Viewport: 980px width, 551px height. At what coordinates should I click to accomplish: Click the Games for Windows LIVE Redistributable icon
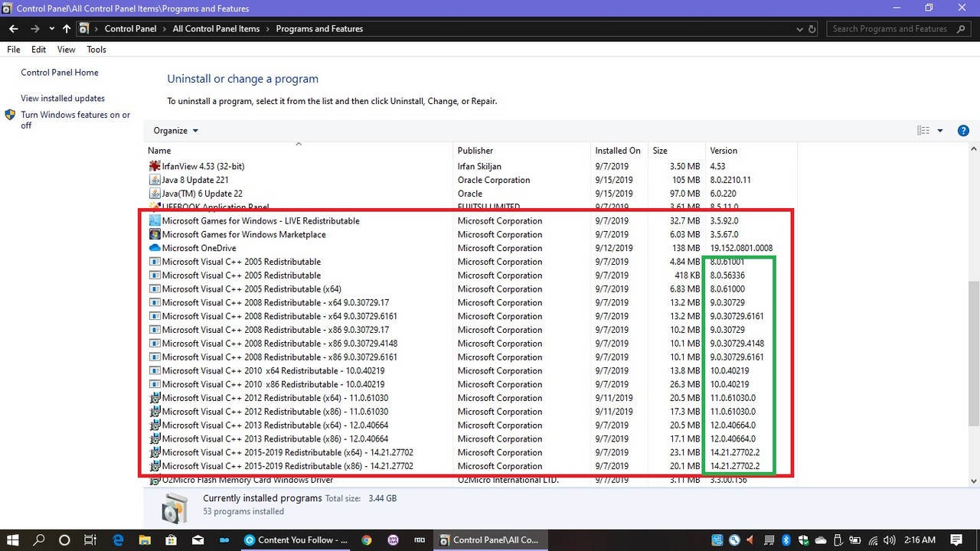tap(155, 220)
